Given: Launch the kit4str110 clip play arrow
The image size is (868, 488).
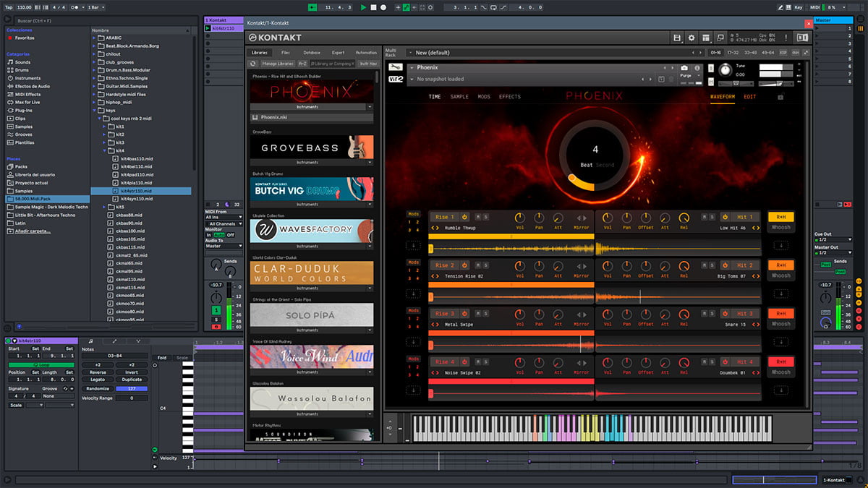Looking at the screenshot, I should [x=208, y=28].
